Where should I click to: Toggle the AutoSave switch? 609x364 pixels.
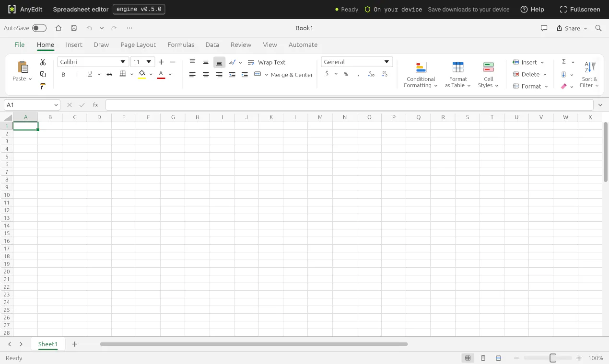pyautogui.click(x=39, y=28)
